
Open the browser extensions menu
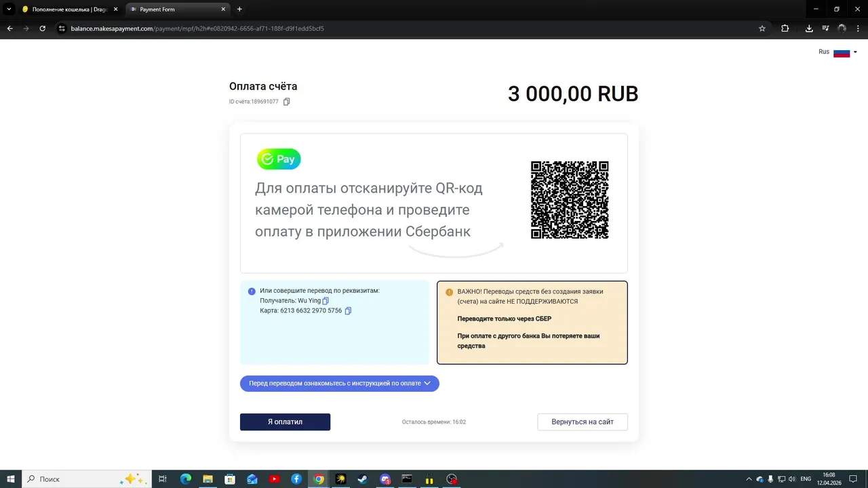(x=785, y=28)
